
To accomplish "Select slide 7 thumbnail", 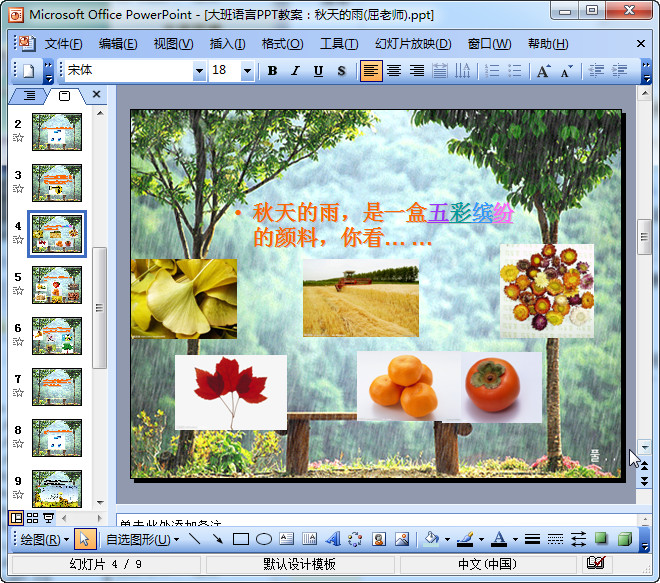I will click(x=57, y=387).
